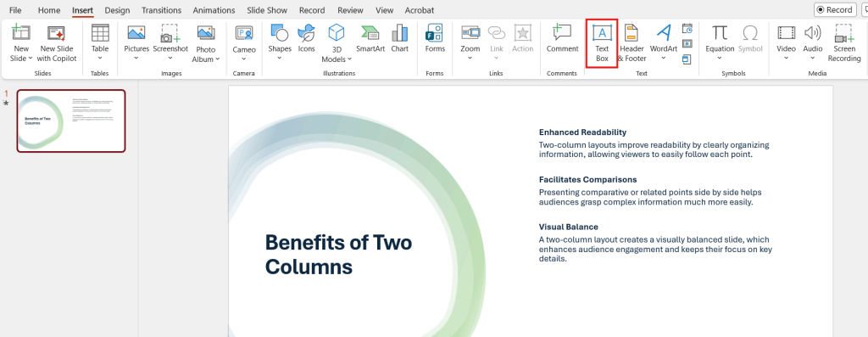Viewport: 868px width, 337px height.
Task: Switch to the Review tab
Action: coord(350,10)
